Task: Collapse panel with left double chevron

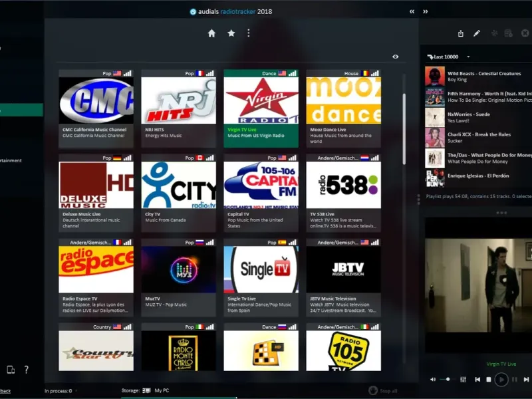Action: (412, 11)
